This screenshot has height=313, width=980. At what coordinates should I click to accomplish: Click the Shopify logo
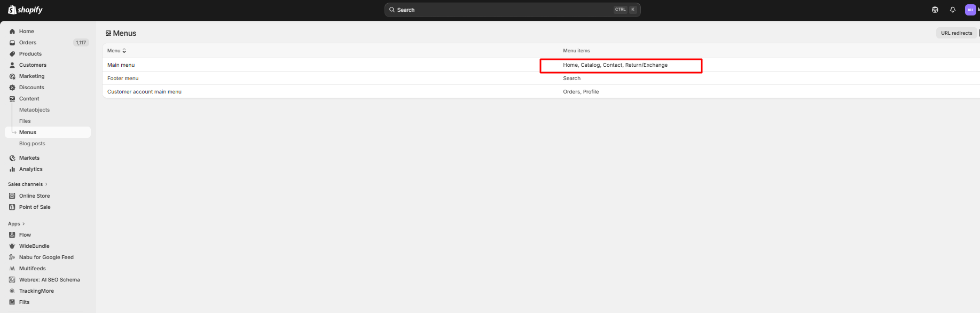pos(25,10)
